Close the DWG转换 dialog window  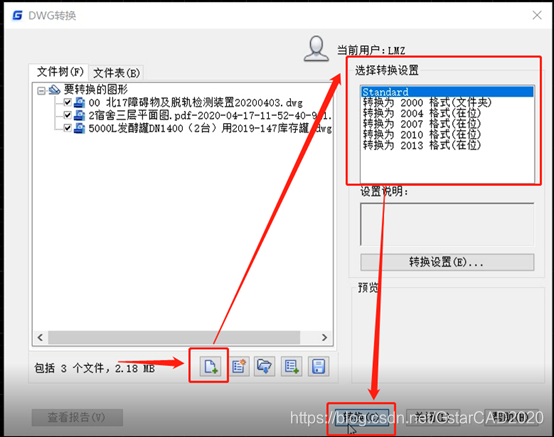[537, 15]
